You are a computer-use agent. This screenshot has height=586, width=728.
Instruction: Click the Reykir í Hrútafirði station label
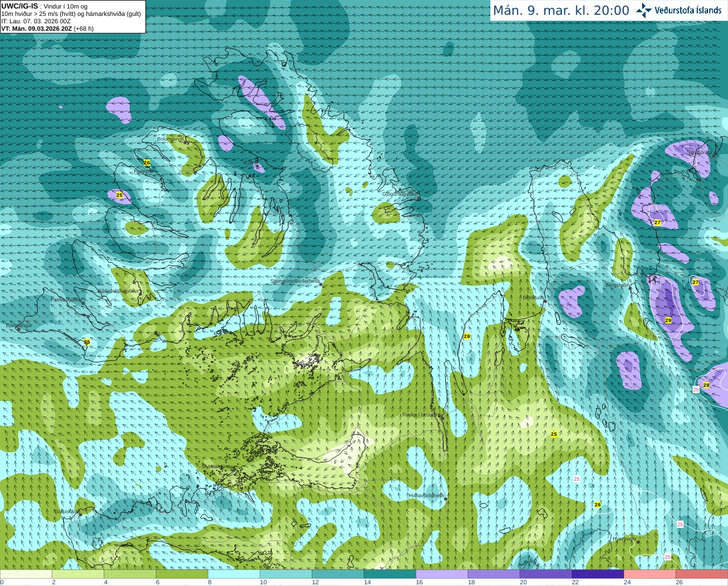421,415
